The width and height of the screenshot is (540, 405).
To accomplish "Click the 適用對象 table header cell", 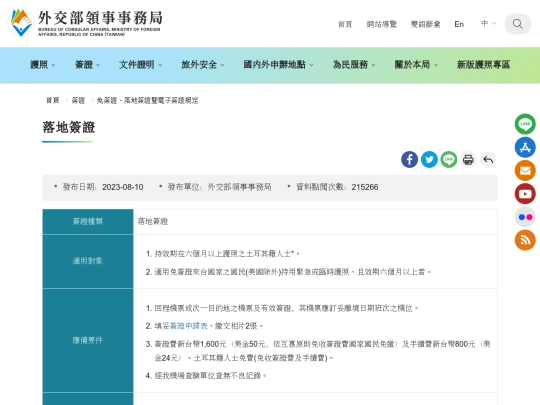I will [x=88, y=261].
